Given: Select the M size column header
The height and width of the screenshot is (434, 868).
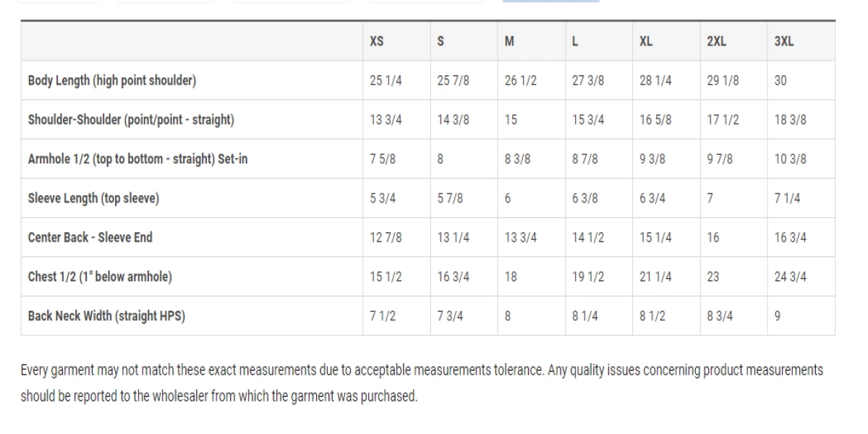Looking at the screenshot, I should 509,41.
